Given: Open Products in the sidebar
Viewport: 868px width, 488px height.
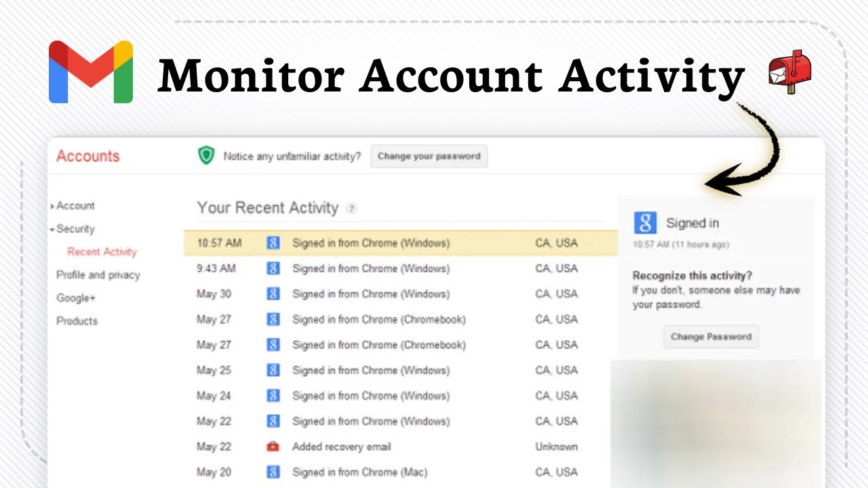Looking at the screenshot, I should coord(77,321).
